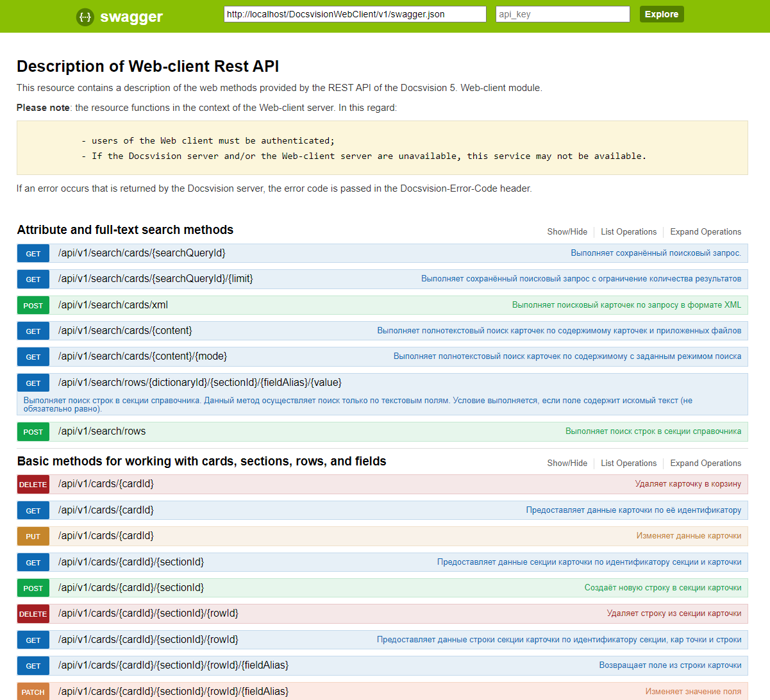Image resolution: width=770 pixels, height=700 pixels.
Task: Click DELETE badge for the {rowId} endpoint
Action: click(33, 614)
